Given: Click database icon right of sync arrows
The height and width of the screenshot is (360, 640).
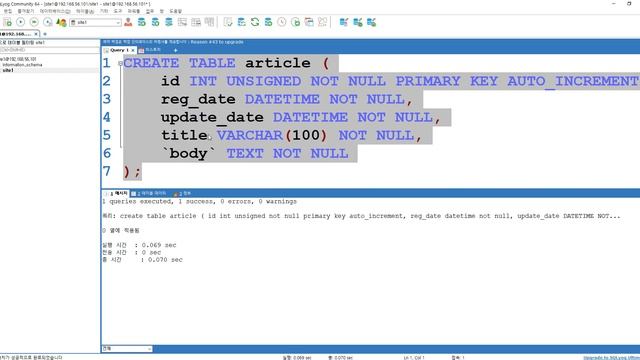Looking at the screenshot, I should [269, 22].
